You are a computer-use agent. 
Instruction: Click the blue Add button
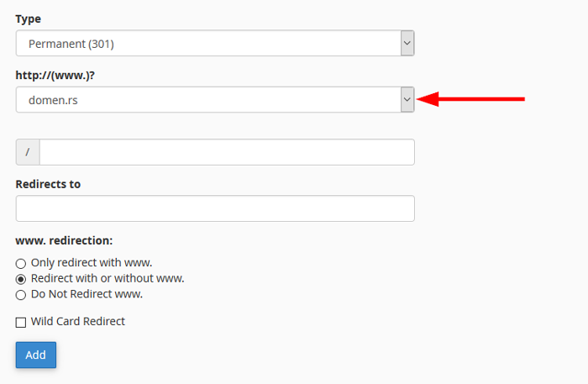(36, 355)
